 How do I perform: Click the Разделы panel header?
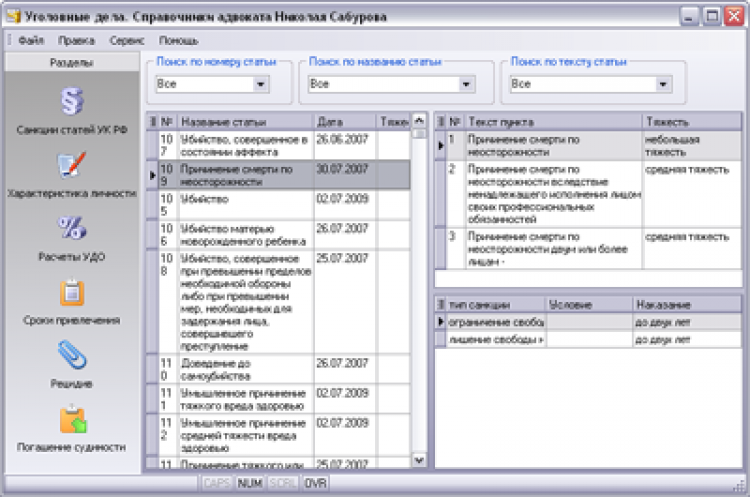click(x=72, y=62)
